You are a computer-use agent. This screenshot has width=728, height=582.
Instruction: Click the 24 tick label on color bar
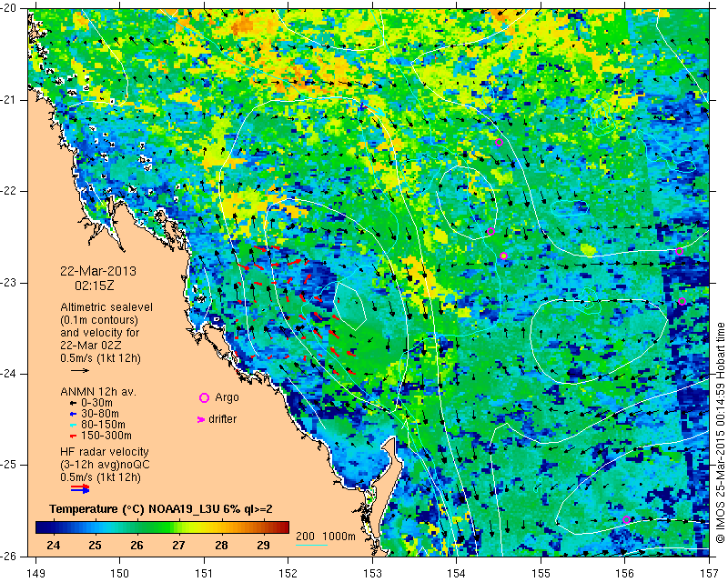click(x=53, y=546)
